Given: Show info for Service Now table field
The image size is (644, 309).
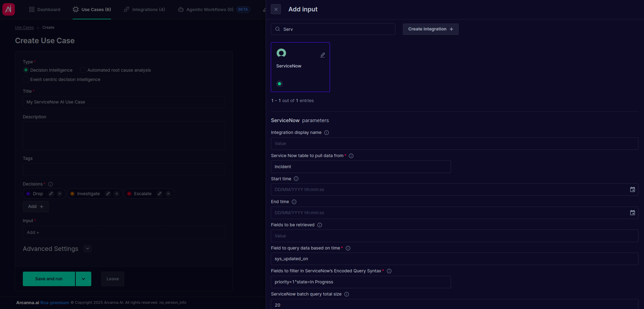Looking at the screenshot, I should point(351,156).
